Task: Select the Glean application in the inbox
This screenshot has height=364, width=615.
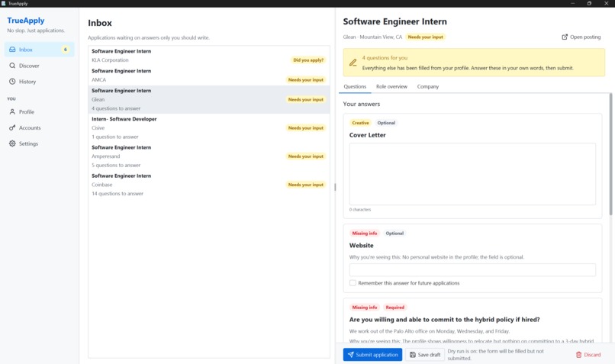Action: [x=208, y=100]
